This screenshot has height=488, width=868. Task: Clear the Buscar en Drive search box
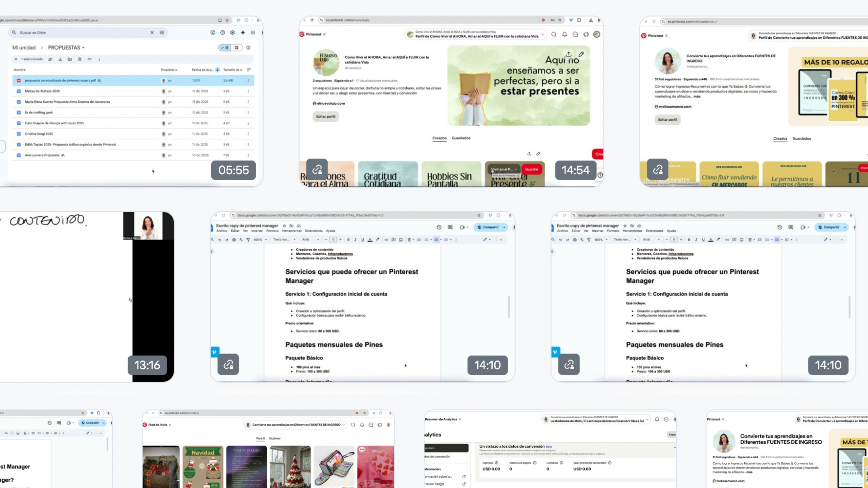(152, 33)
